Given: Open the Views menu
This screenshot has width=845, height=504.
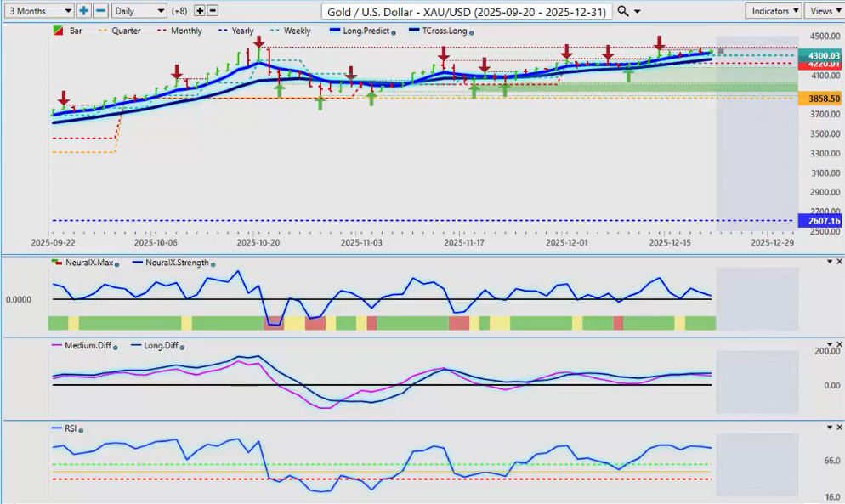Looking at the screenshot, I should pos(823,11).
